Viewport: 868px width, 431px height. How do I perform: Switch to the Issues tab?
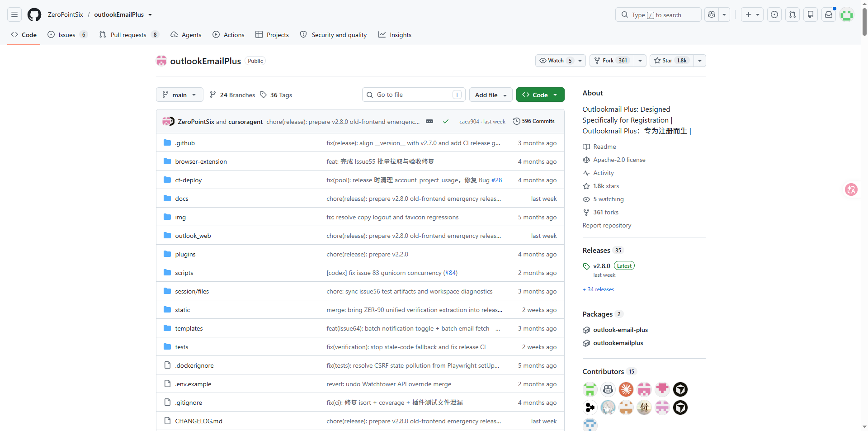[67, 35]
